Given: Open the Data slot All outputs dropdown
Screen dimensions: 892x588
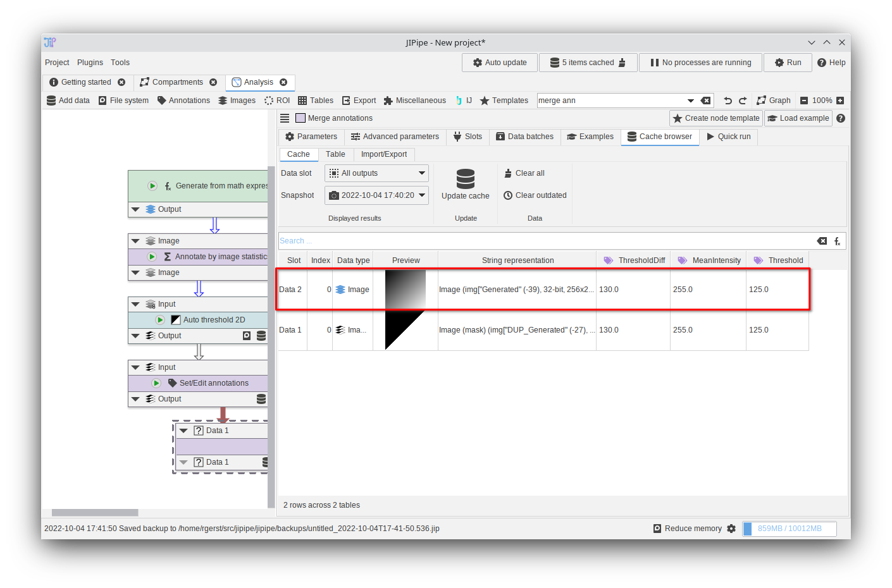Looking at the screenshot, I should 376,173.
